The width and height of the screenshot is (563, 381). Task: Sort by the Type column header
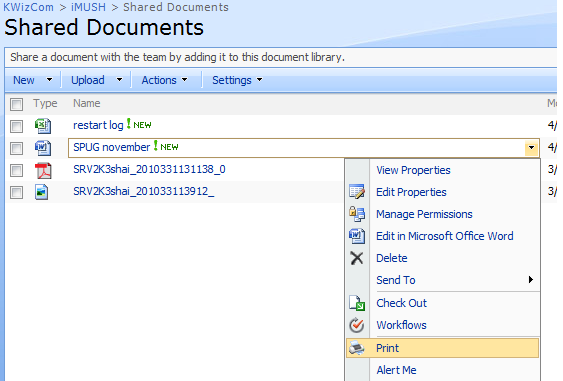coord(45,103)
